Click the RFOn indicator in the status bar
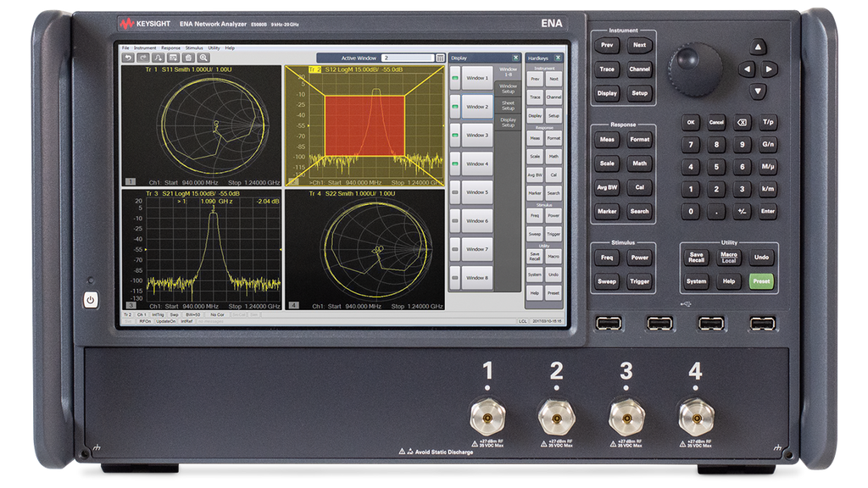 (145, 321)
